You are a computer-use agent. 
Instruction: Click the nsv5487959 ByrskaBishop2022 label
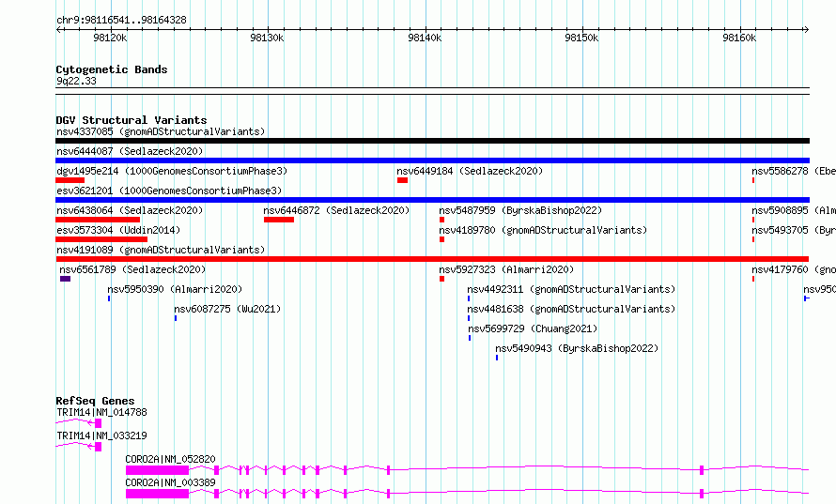520,210
